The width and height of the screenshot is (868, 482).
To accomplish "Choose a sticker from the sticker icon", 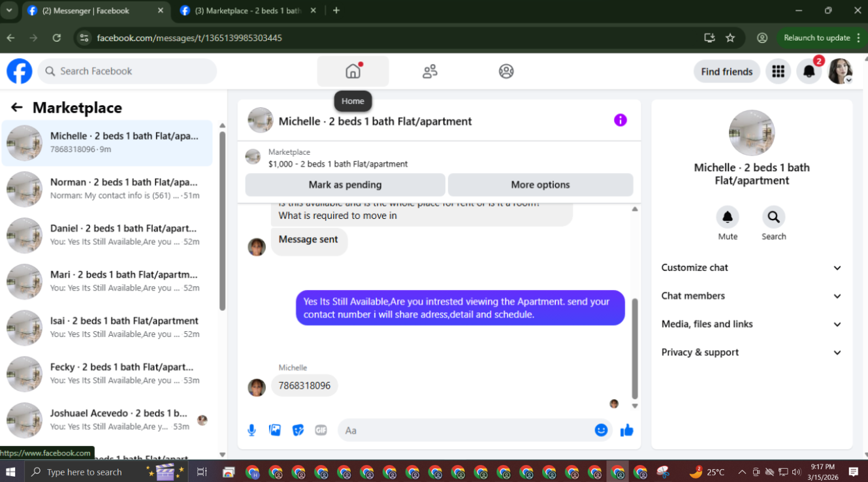I will coord(298,430).
